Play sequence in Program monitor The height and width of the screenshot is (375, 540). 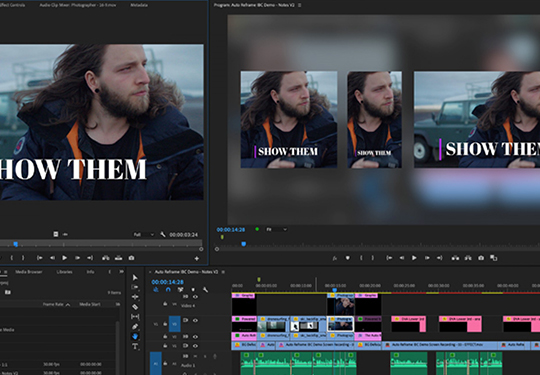point(414,258)
